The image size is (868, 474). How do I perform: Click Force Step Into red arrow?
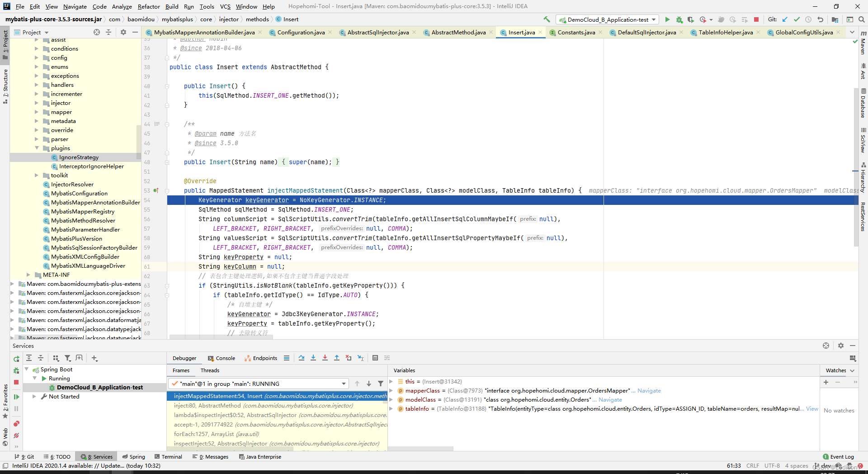[325, 358]
